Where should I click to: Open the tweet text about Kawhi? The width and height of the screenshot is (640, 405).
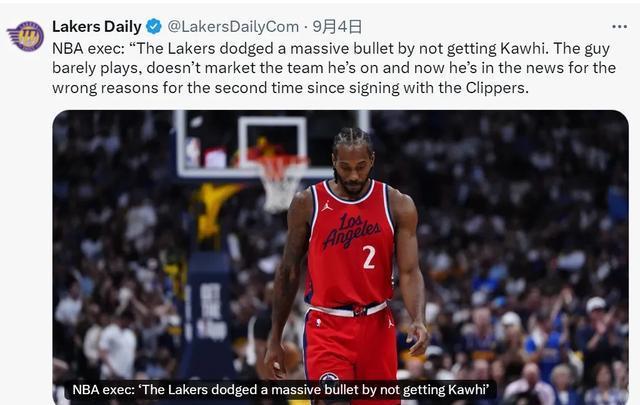(x=334, y=68)
